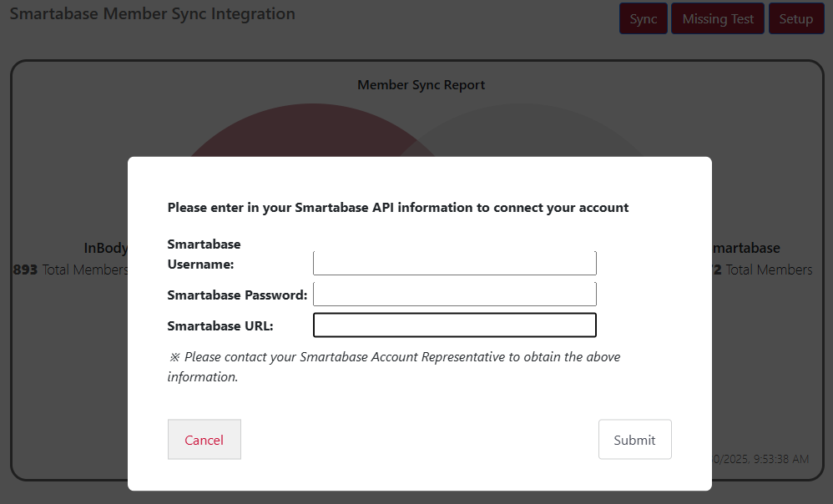The image size is (833, 504).
Task: Open the Sync button in header
Action: click(x=644, y=18)
